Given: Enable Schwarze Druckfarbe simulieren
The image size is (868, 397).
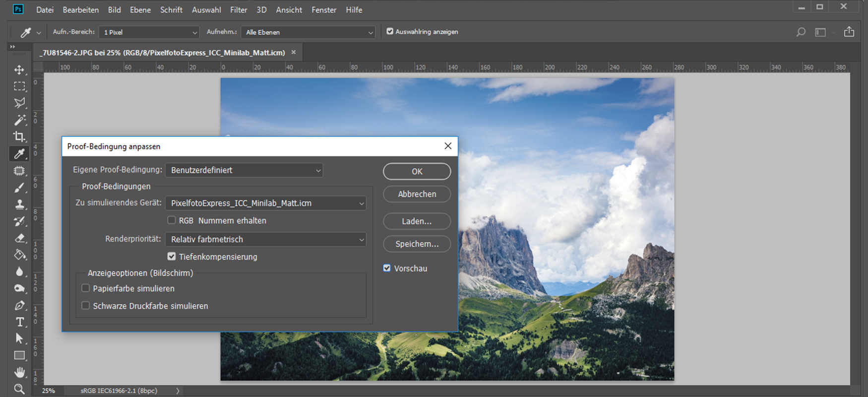Looking at the screenshot, I should 86,306.
